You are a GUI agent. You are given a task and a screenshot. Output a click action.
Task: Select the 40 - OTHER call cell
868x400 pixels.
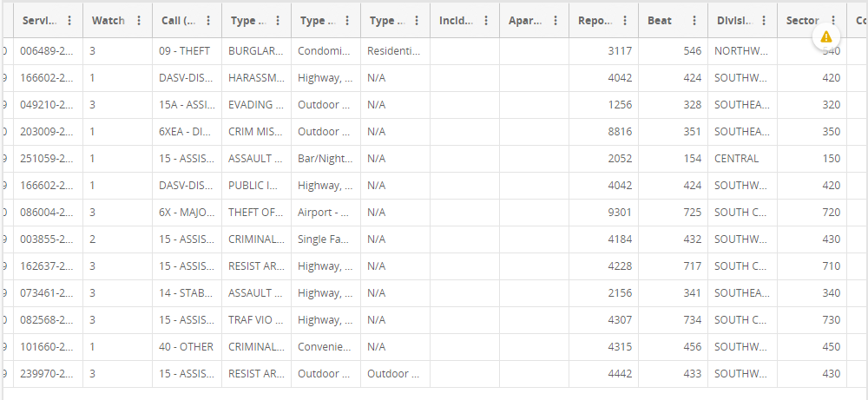(x=187, y=347)
